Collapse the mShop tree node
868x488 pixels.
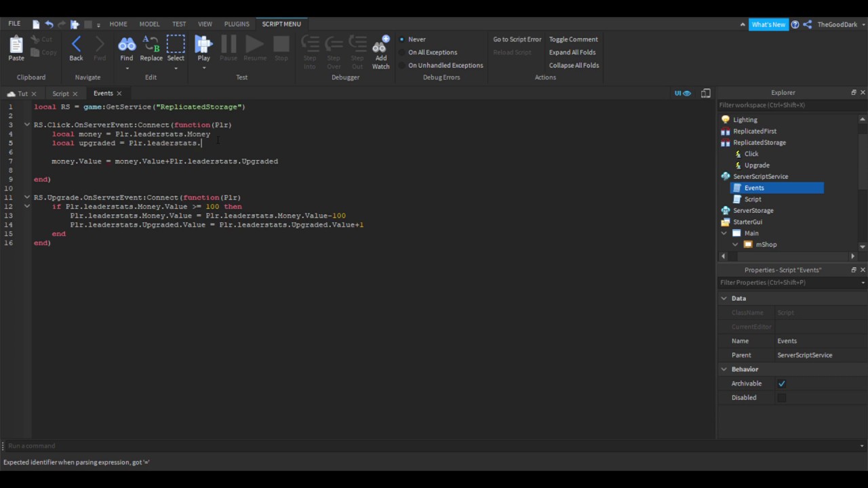(735, 245)
